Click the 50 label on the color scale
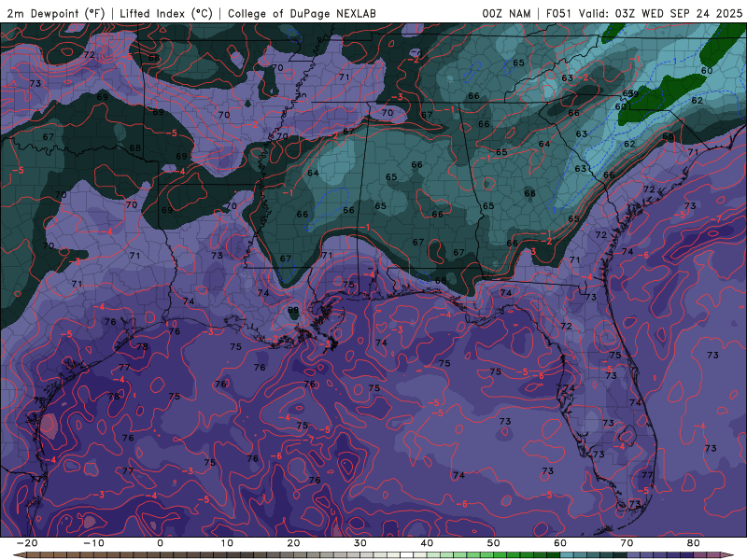This screenshot has height=560, width=747. click(x=494, y=543)
